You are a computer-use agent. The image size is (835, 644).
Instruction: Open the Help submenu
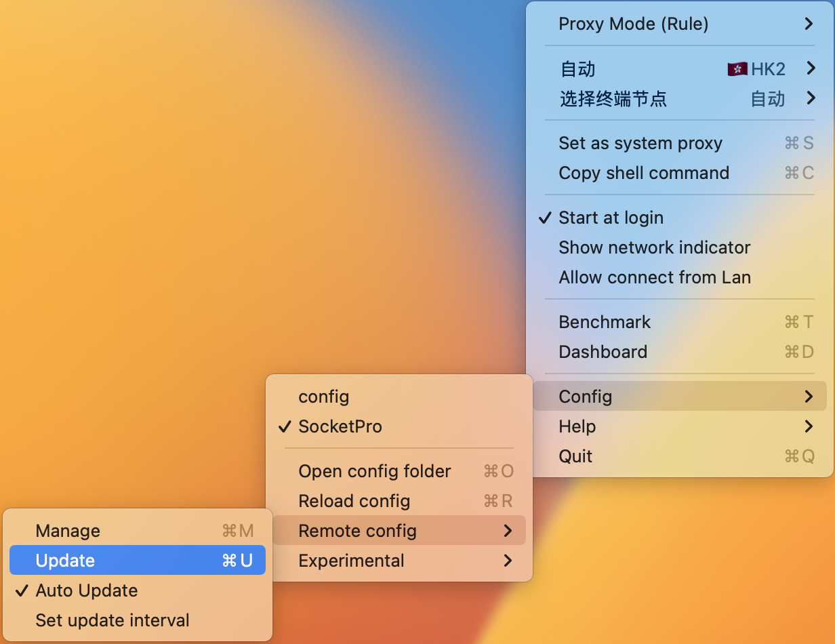[x=680, y=426]
